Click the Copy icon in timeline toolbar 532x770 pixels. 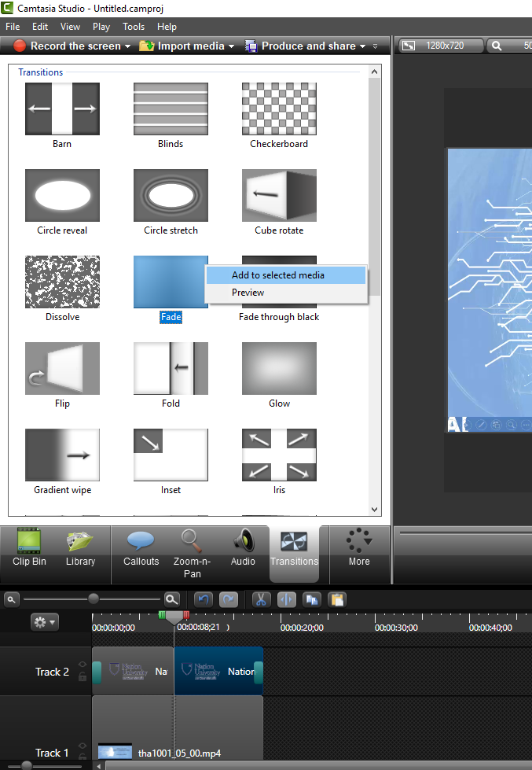312,599
